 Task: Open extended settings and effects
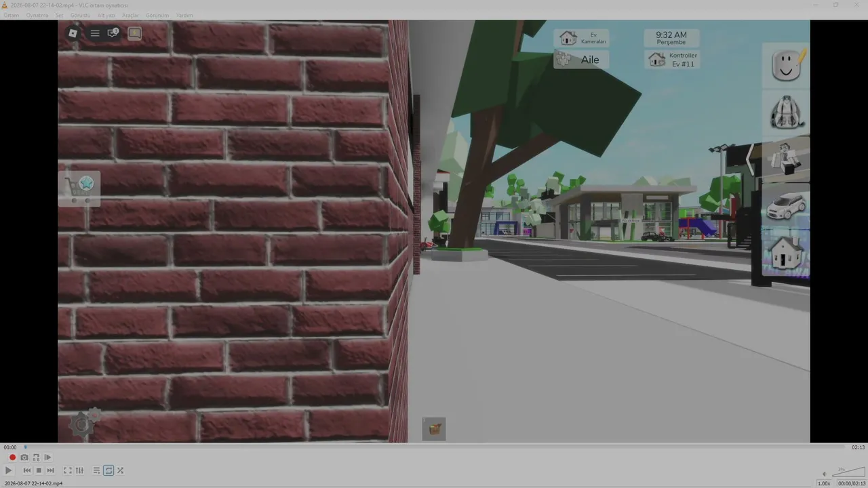(x=79, y=470)
